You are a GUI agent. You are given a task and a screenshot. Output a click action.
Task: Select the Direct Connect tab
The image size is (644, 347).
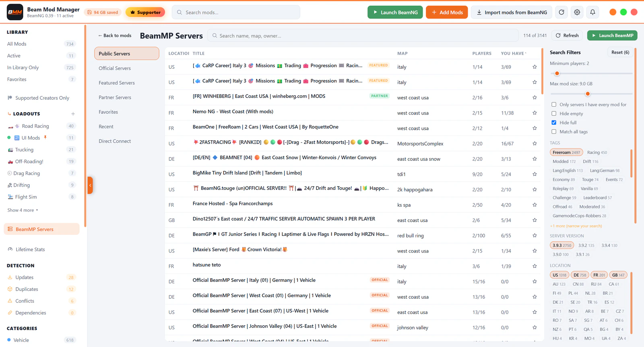[x=126, y=141]
